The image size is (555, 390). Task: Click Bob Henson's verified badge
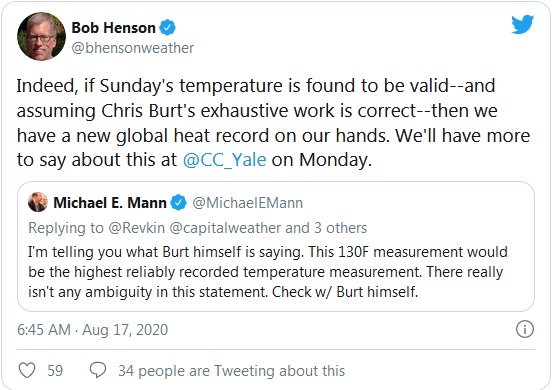167,28
